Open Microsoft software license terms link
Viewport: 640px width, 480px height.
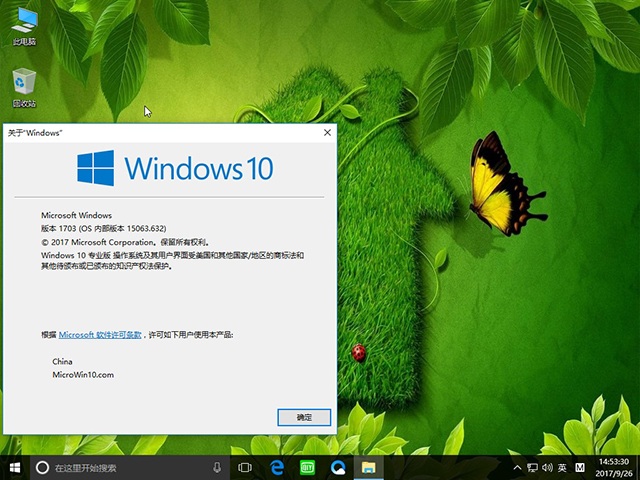[x=100, y=335]
